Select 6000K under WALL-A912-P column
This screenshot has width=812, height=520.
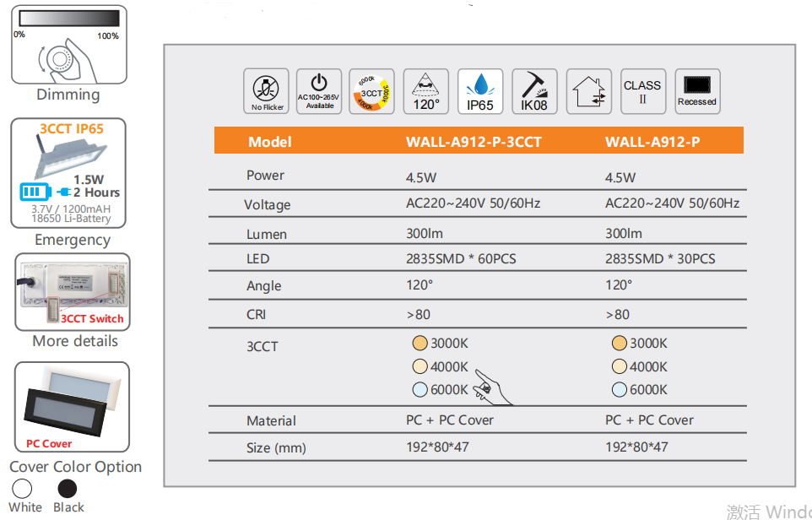click(x=620, y=390)
